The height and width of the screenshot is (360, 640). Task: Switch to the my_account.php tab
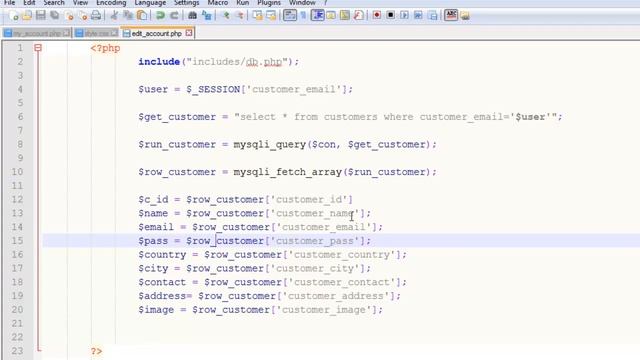pyautogui.click(x=36, y=33)
